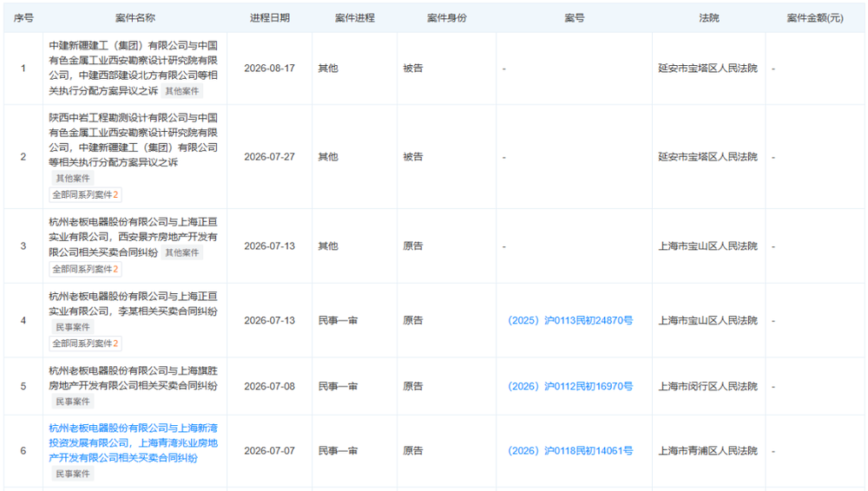Click 全部同系列案件2 tag in row 3
This screenshot has height=491, width=868.
tap(85, 269)
